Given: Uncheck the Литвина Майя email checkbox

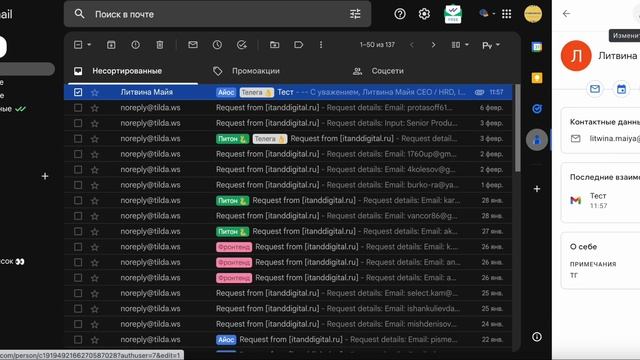Looking at the screenshot, I should click(78, 92).
